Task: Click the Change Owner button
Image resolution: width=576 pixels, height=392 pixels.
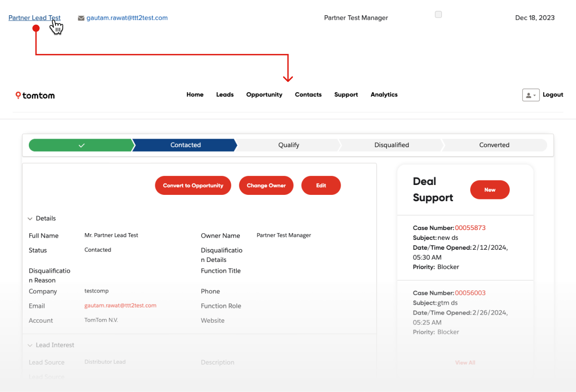Action: tap(266, 185)
